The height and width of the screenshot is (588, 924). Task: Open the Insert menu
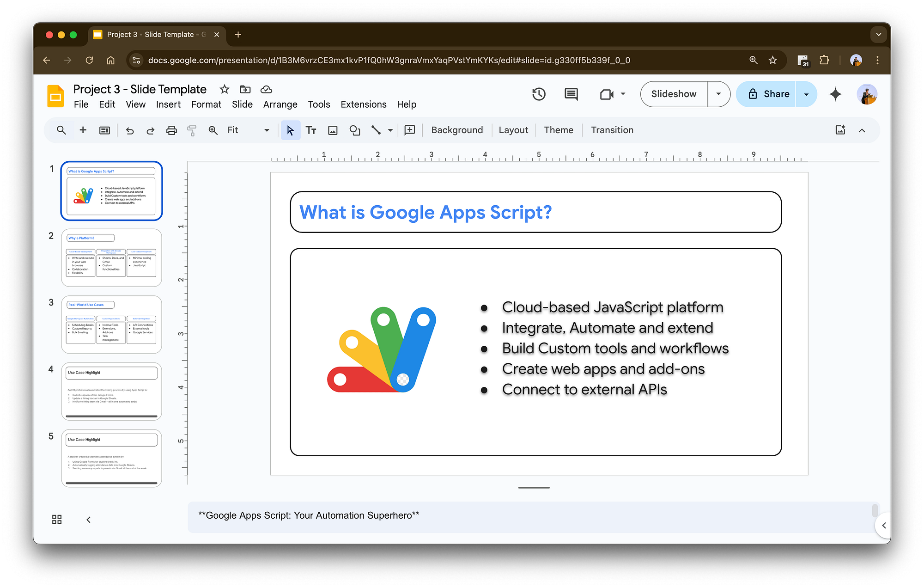(168, 104)
